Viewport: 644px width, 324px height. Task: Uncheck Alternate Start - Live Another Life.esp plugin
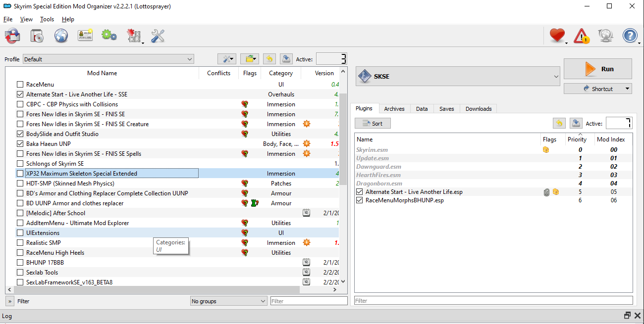click(360, 192)
